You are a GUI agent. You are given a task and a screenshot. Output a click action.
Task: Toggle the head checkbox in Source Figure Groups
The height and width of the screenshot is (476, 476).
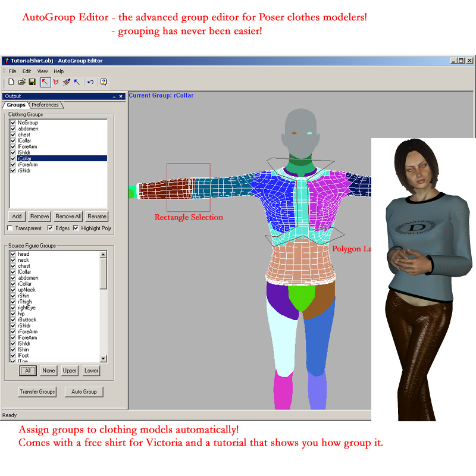13,254
